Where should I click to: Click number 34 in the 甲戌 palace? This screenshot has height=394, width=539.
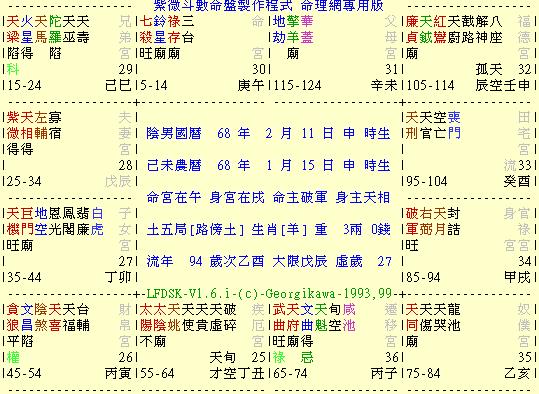pyautogui.click(x=525, y=261)
